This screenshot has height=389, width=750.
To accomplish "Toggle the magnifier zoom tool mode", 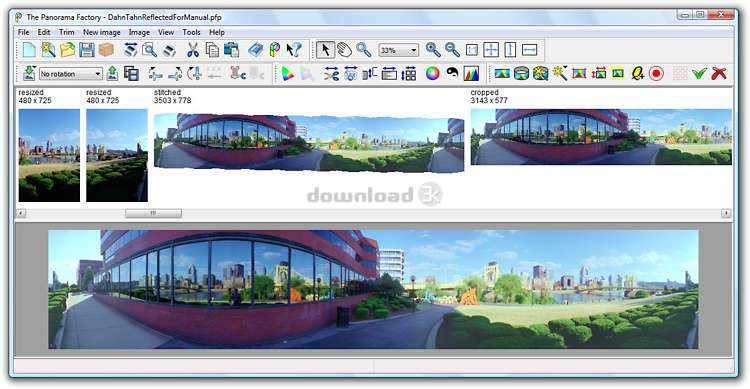I will coord(364,50).
